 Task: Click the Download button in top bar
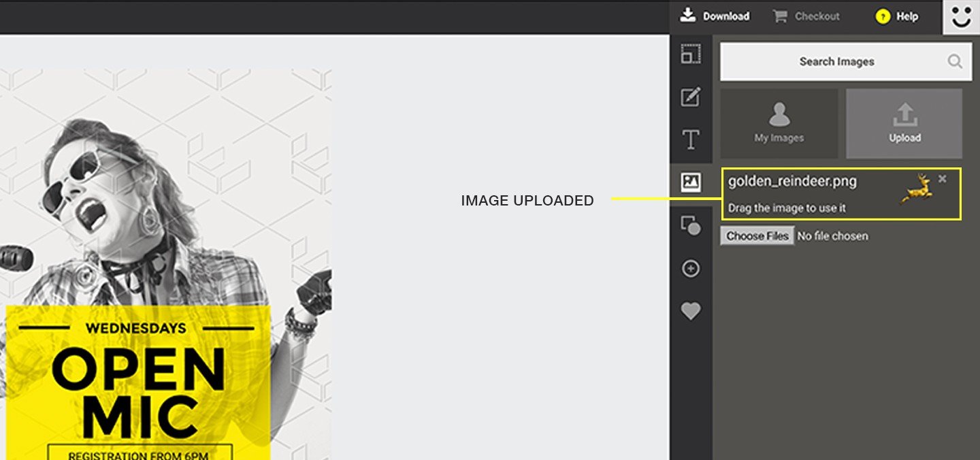pos(715,16)
